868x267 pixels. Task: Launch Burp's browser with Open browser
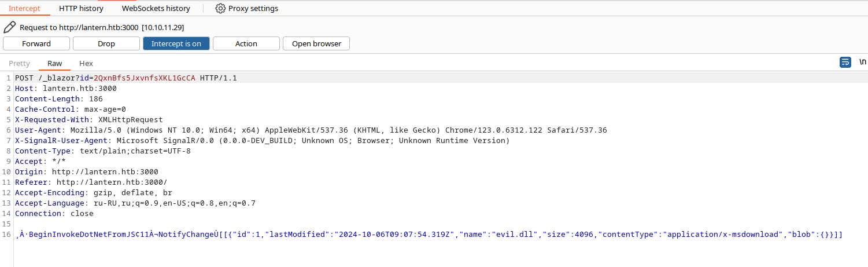(316, 43)
